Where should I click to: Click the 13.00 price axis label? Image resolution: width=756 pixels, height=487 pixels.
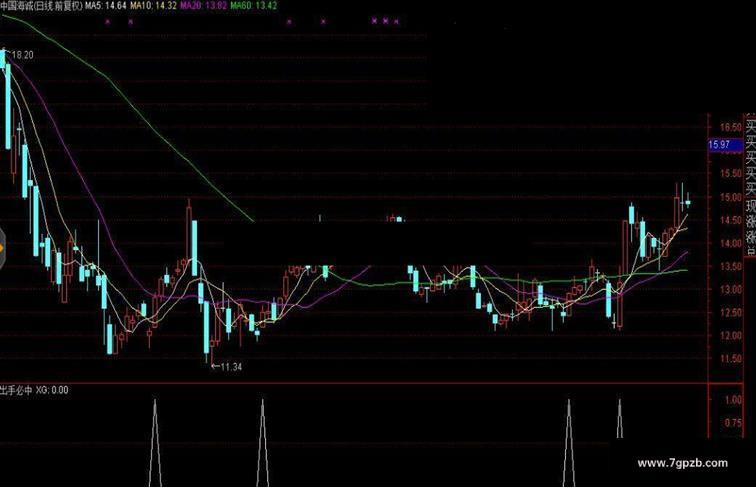(x=730, y=290)
